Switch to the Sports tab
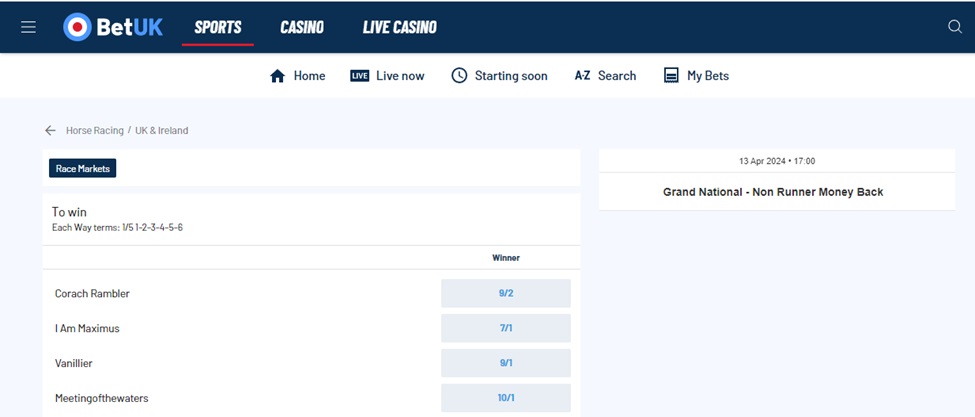This screenshot has width=975, height=417. (218, 27)
